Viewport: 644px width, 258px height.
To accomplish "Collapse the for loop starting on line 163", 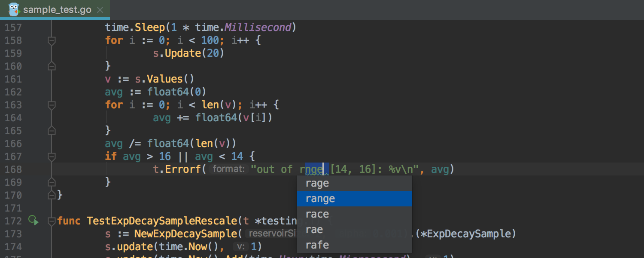I will [x=52, y=105].
